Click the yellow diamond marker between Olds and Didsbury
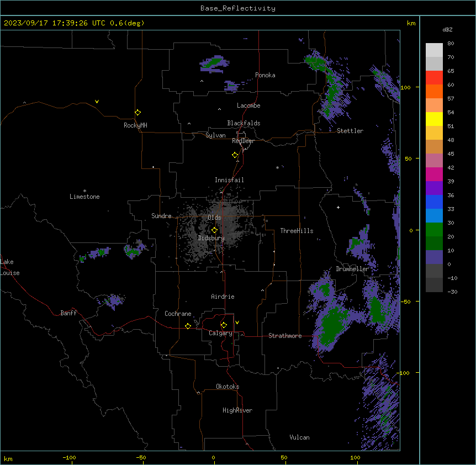Screen dimensions: 476x465 (214, 230)
